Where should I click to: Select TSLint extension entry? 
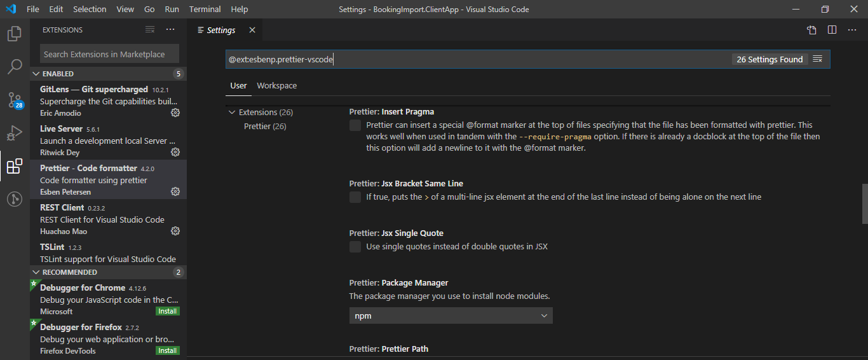(x=108, y=253)
